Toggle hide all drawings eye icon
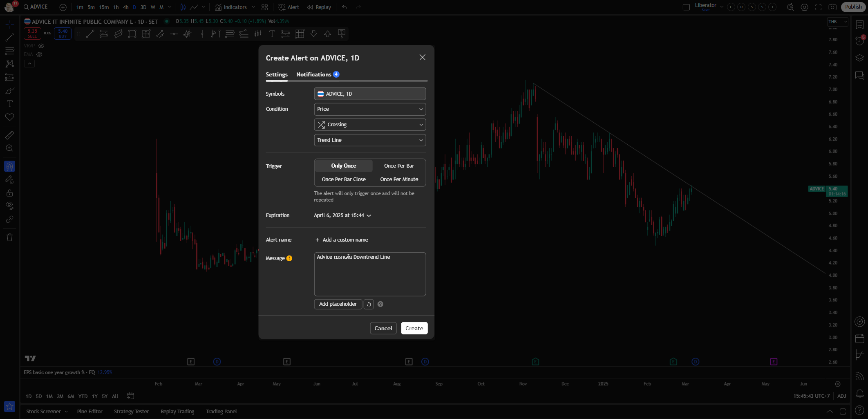This screenshot has width=868, height=419. pyautogui.click(x=9, y=206)
